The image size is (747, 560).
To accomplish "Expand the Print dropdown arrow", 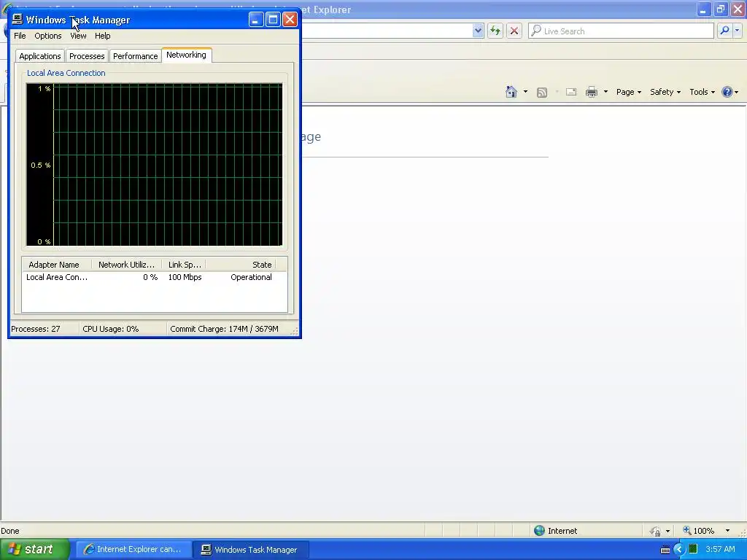I will 605,92.
